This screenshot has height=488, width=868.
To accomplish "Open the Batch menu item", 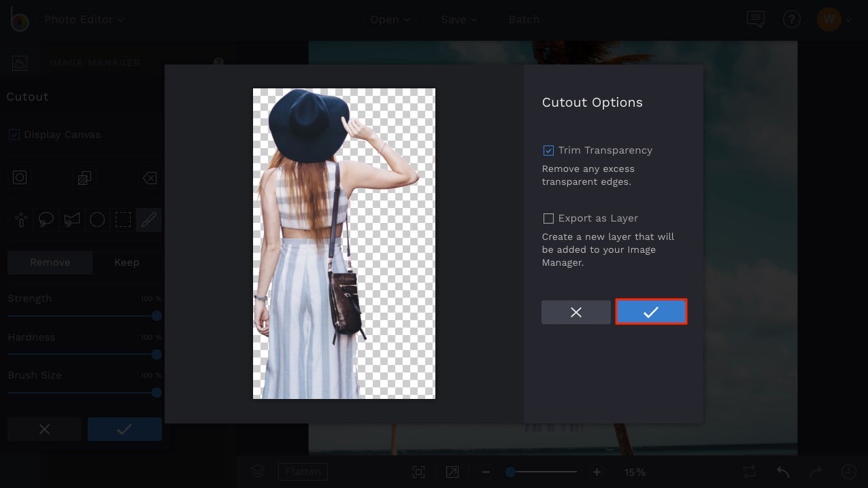I will click(x=523, y=19).
